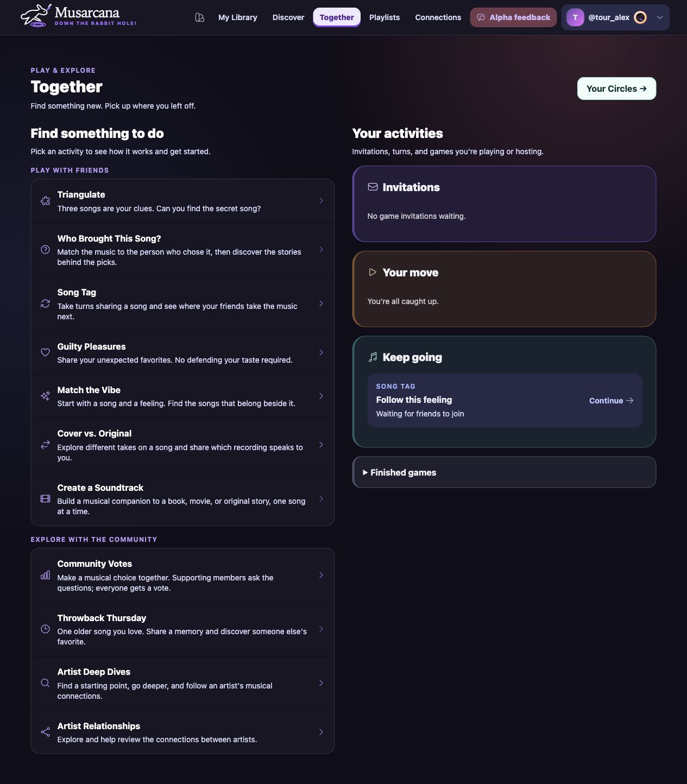This screenshot has width=687, height=784.
Task: Switch to the Discover tab
Action: (288, 17)
